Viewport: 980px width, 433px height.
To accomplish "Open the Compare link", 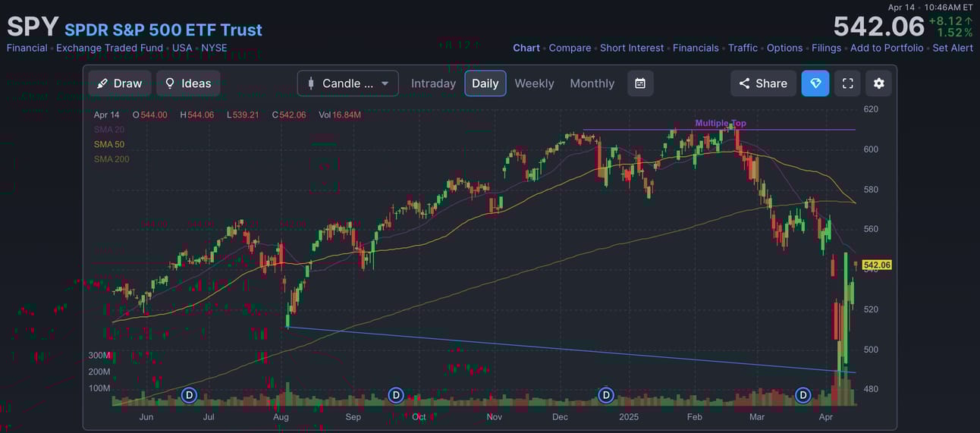I will pos(570,48).
